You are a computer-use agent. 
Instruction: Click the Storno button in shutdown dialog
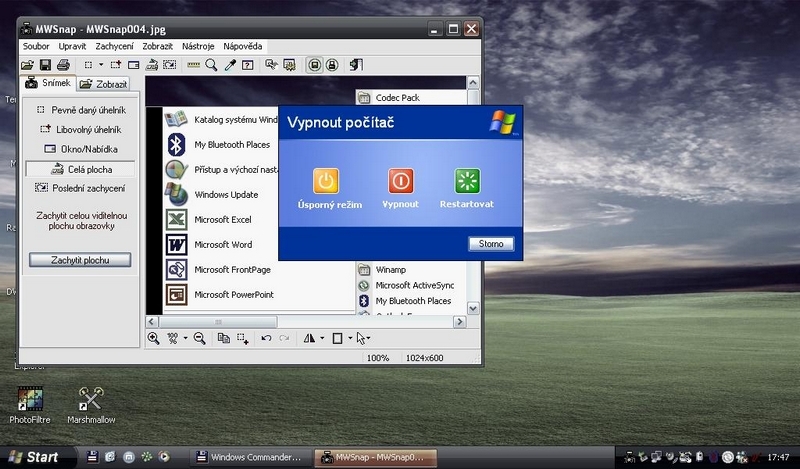click(490, 244)
